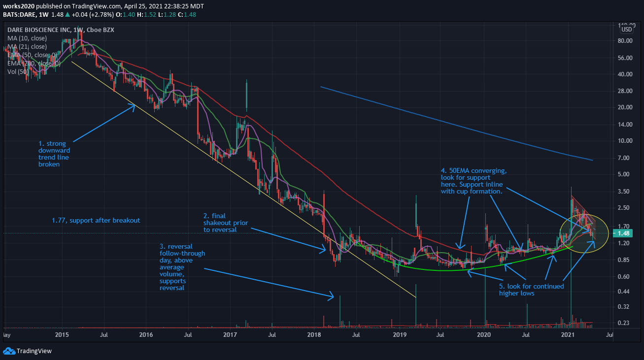This screenshot has width=644, height=360.
Task: Click the TradingView logo in the footer
Action: pos(27,351)
